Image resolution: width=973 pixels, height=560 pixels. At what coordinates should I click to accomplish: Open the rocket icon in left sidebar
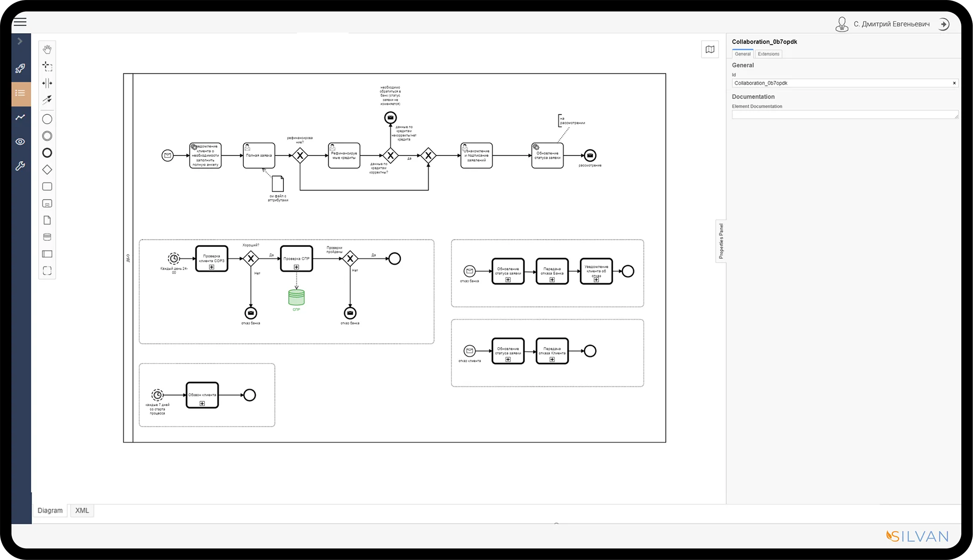(20, 69)
